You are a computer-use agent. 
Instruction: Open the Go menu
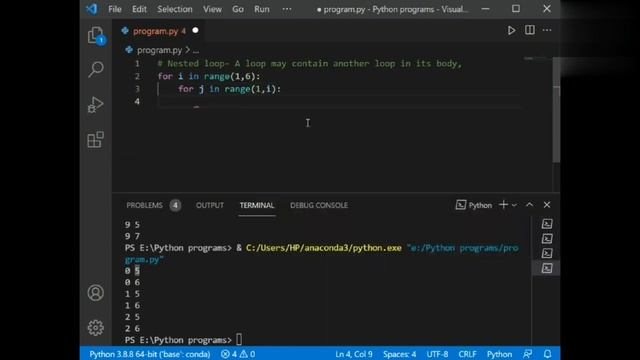click(238, 9)
